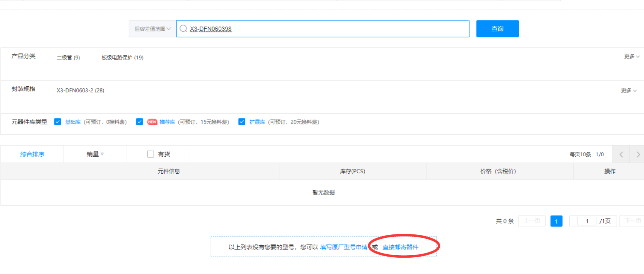Select the 综合排序 sort tab
The height and width of the screenshot is (274, 644).
point(32,154)
